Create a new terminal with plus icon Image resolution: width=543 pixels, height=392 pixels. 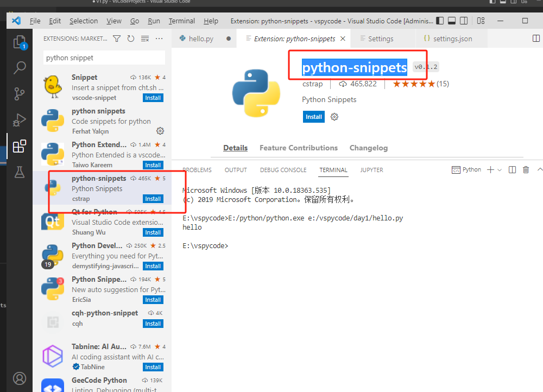(x=490, y=170)
